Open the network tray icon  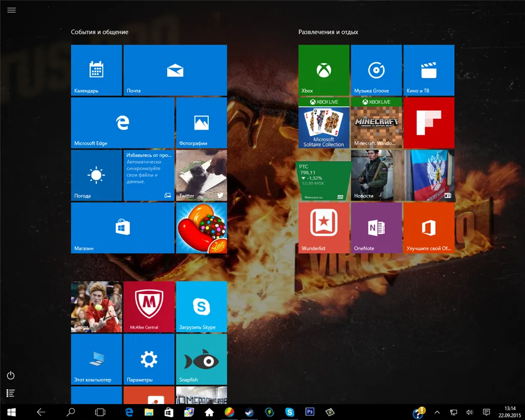(x=453, y=412)
